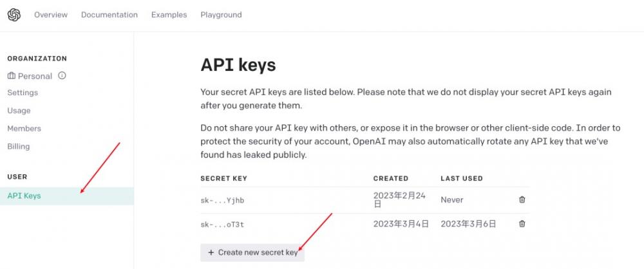Click the OpenAI logo icon

point(14,15)
